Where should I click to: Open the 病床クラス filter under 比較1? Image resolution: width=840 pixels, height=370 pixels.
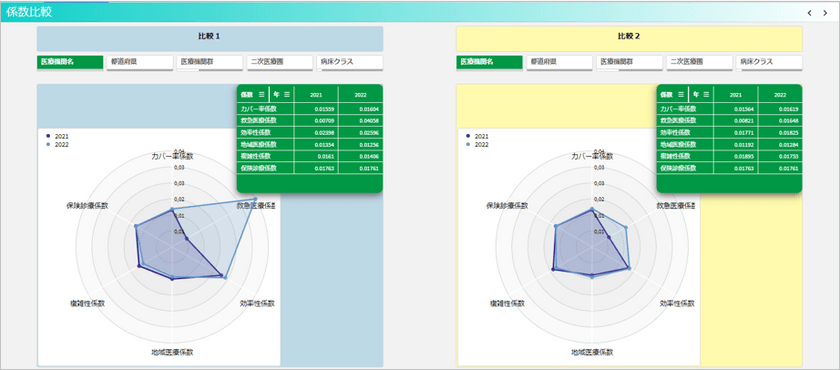pos(349,62)
